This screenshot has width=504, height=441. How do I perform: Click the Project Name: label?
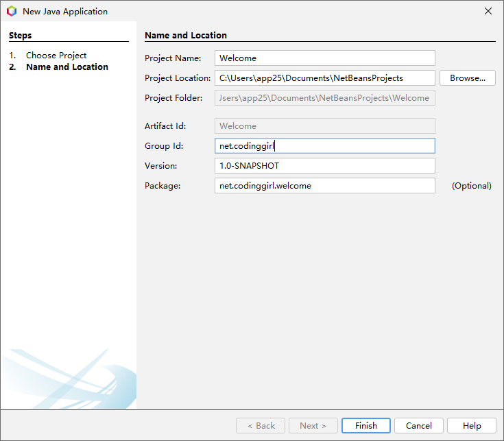173,58
